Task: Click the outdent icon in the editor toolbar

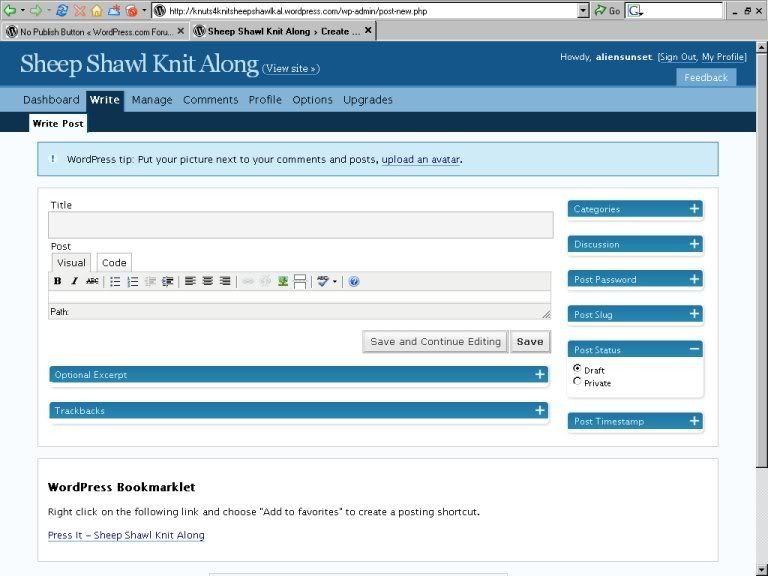Action: pyautogui.click(x=150, y=282)
